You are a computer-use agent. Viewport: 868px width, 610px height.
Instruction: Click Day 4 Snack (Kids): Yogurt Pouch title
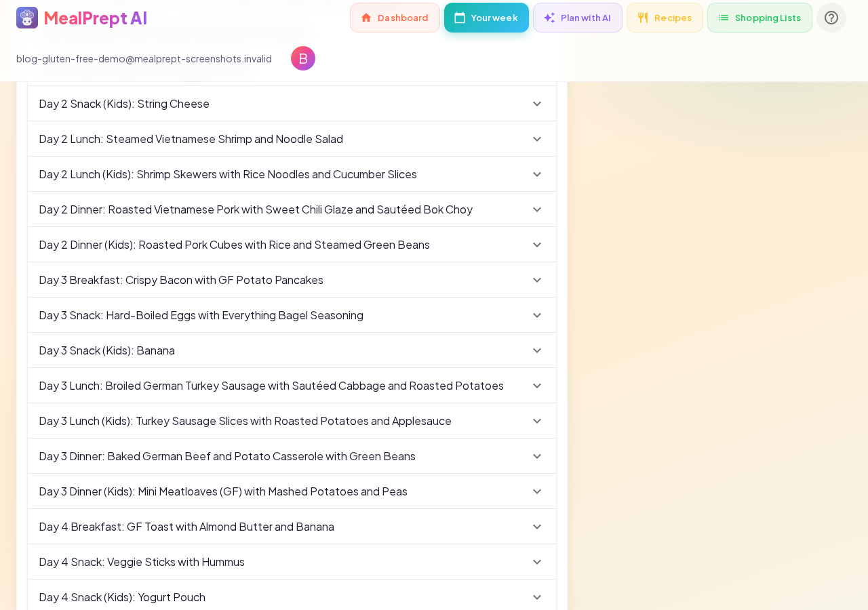coord(122,597)
